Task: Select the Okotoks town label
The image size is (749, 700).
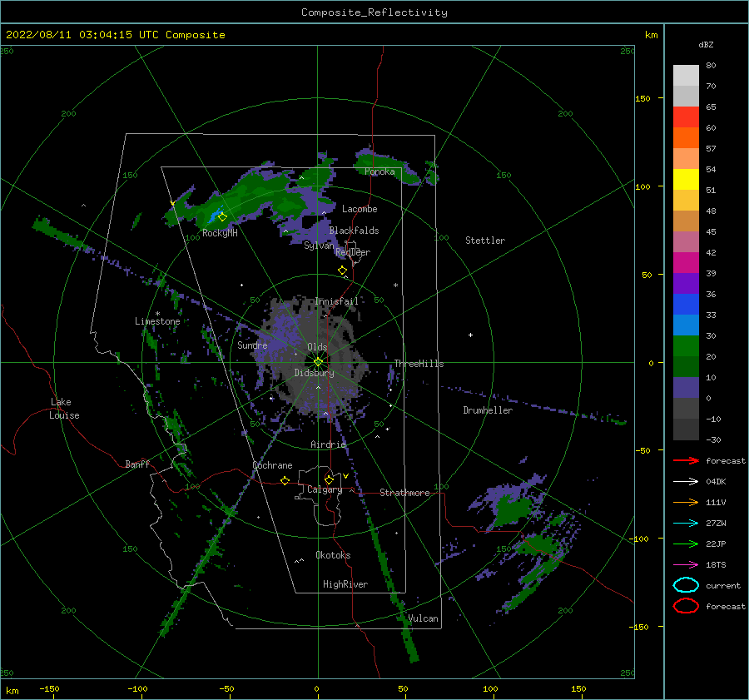Action: (x=333, y=554)
